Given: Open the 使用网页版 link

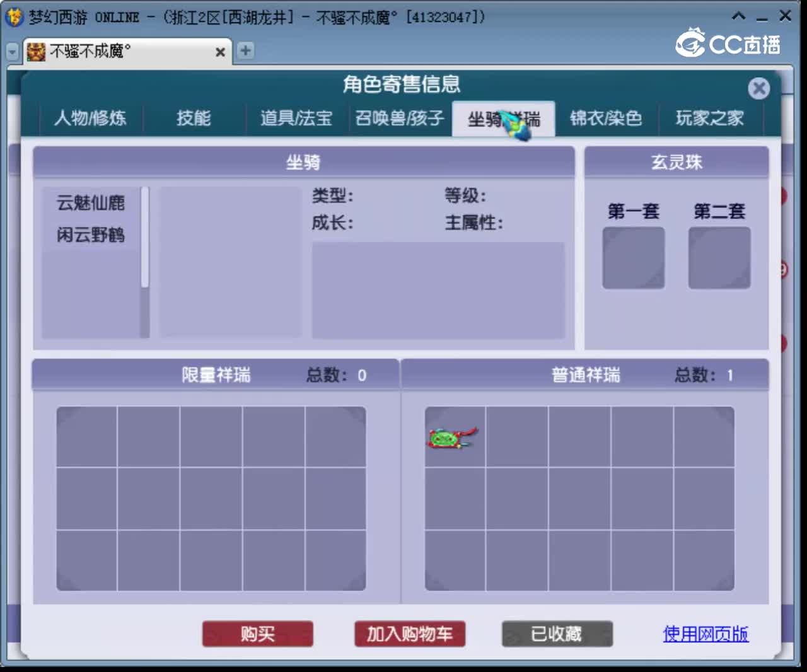Looking at the screenshot, I should [x=705, y=634].
